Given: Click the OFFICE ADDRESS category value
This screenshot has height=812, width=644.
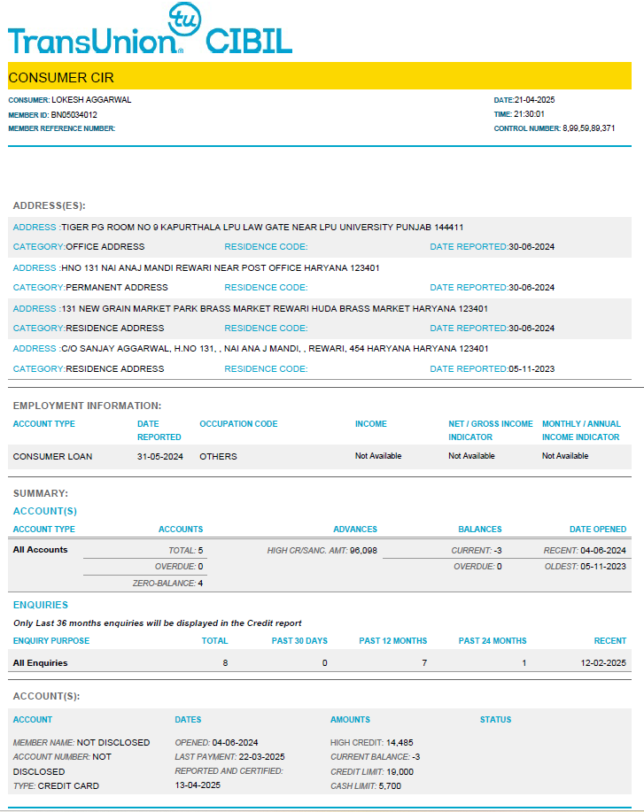Looking at the screenshot, I should (105, 247).
